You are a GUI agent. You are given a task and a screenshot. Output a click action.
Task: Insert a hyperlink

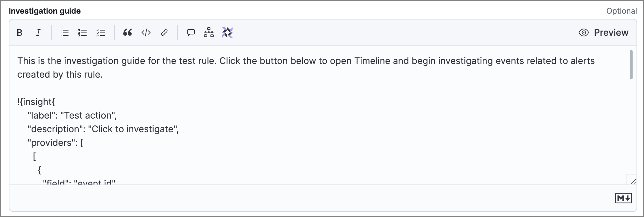click(164, 32)
